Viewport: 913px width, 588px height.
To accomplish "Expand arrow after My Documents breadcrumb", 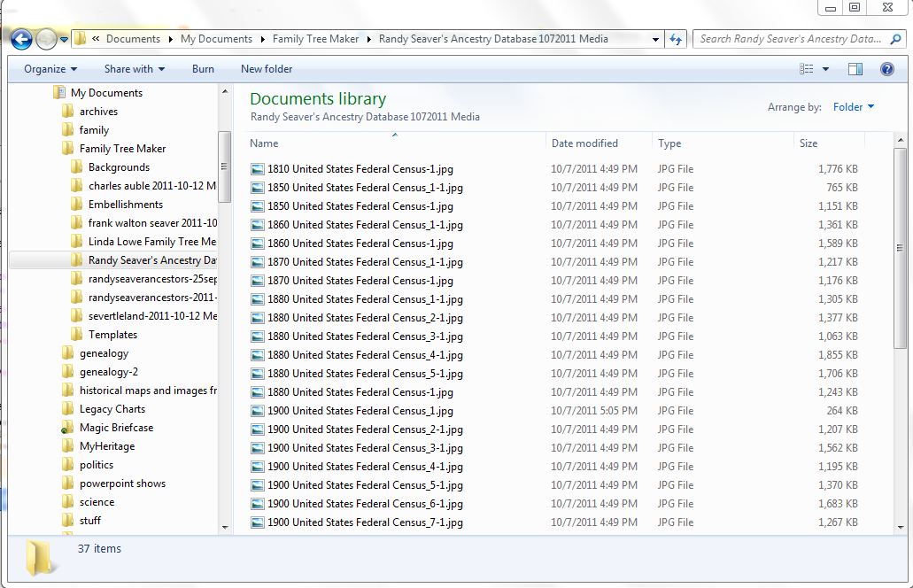I will [x=262, y=40].
